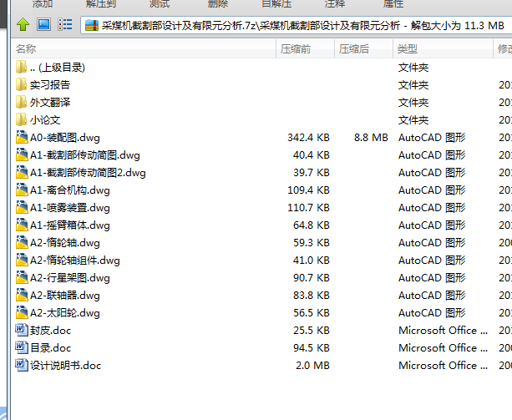Screen dimensions: 512x420
Task: Click the A1-截割部传动简图2.dwg file icon
Action: [22, 173]
